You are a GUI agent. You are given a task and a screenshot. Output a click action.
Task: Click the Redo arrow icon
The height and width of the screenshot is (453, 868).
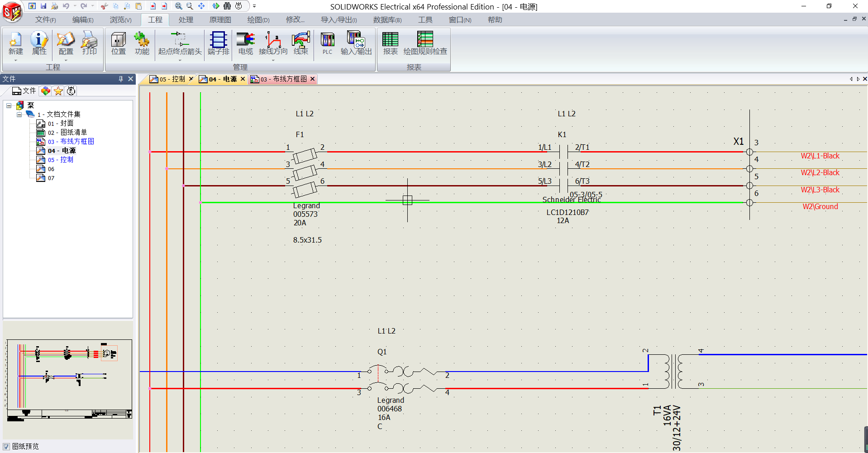tap(84, 6)
